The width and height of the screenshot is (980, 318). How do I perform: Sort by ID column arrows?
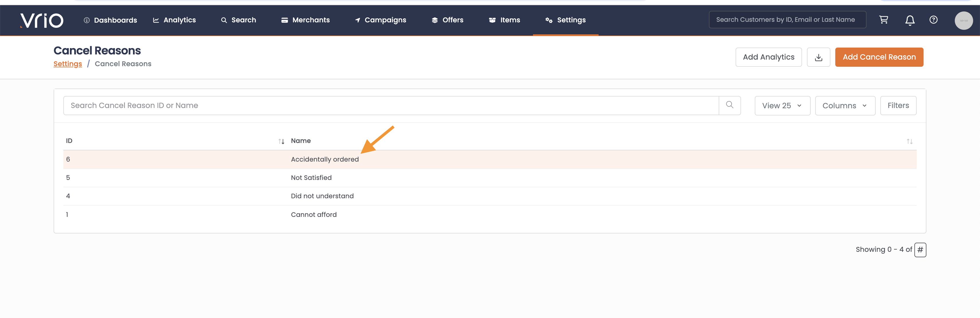click(281, 141)
